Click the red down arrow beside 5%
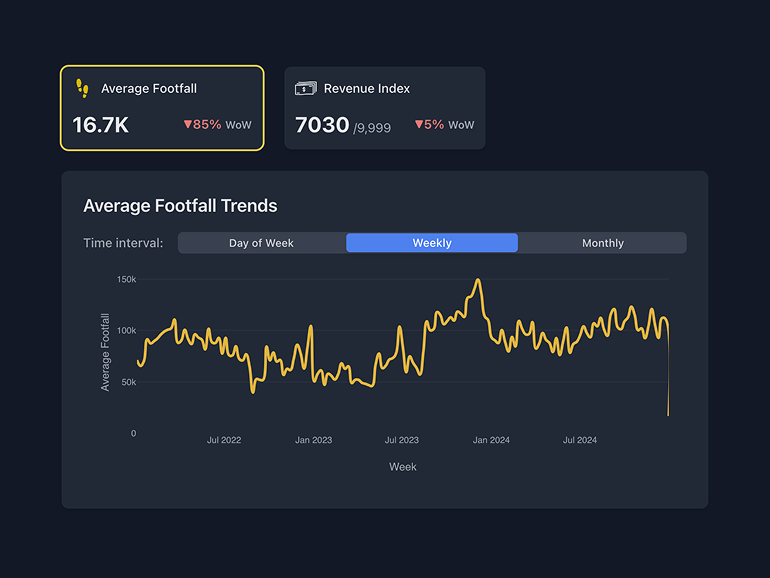The image size is (770, 578). 419,124
